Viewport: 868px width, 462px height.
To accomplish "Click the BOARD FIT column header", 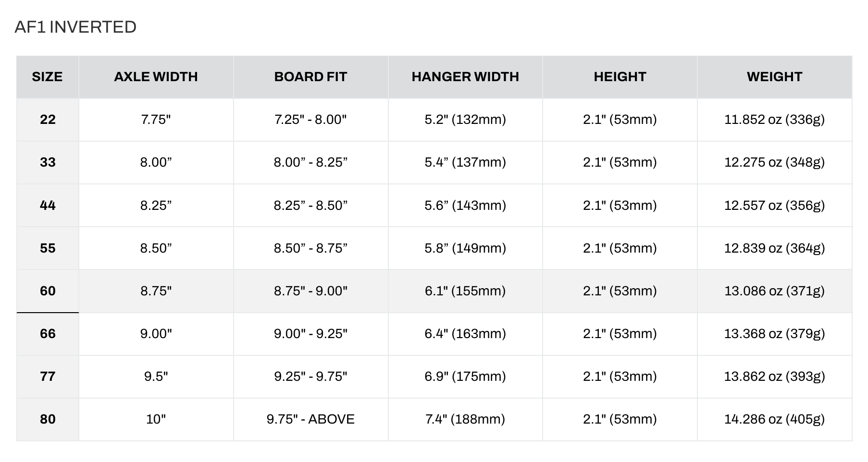I will (311, 77).
